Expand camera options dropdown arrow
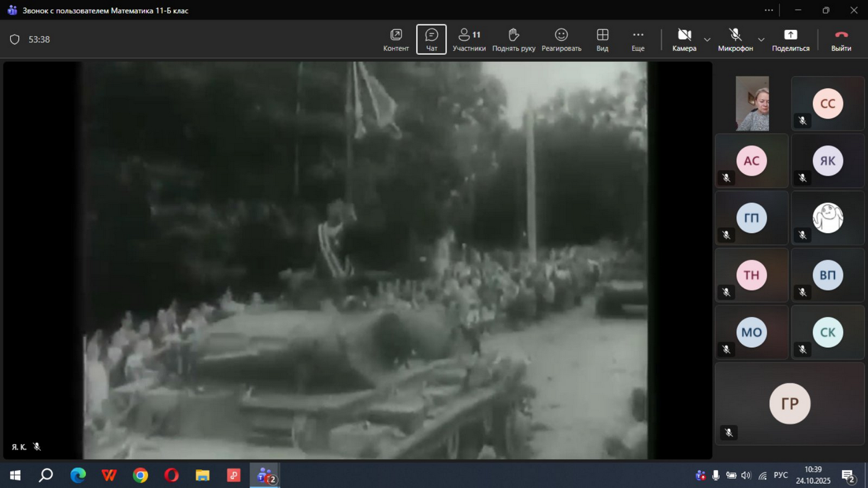The height and width of the screenshot is (488, 868). pos(707,40)
